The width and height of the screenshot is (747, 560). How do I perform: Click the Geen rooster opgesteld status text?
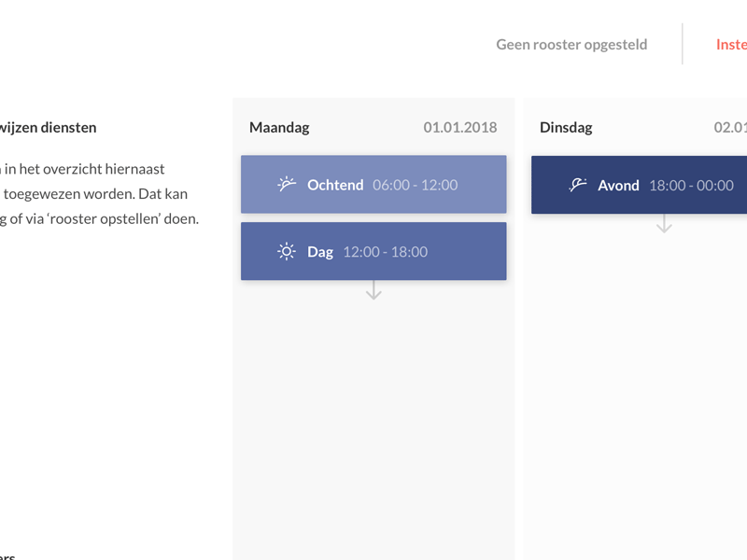pos(571,44)
